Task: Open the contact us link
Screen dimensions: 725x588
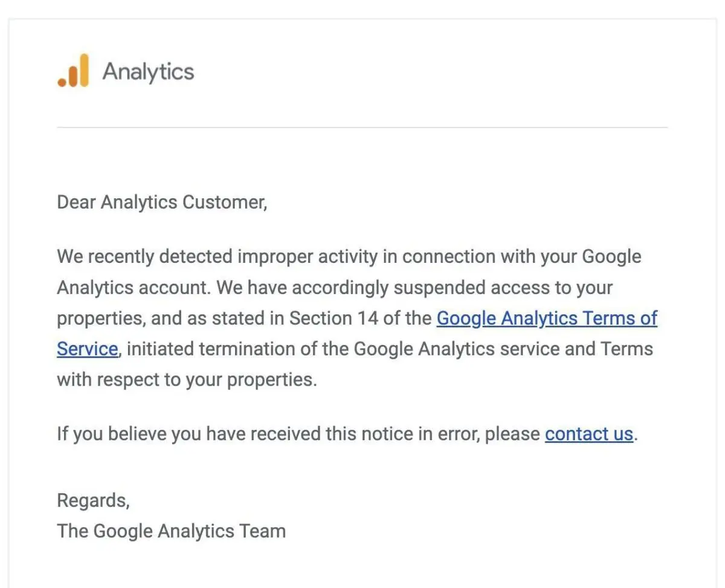Action: tap(589, 434)
